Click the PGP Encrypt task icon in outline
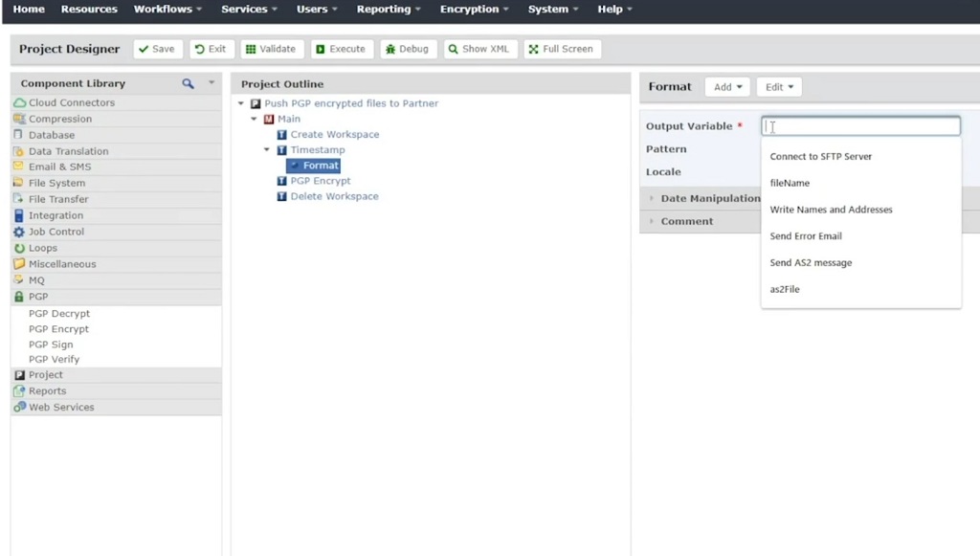 (x=282, y=181)
